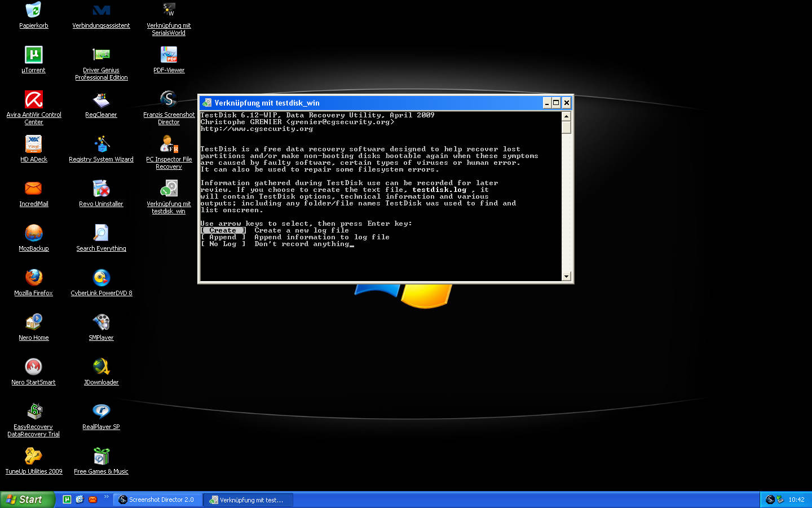Click the 'Append information to log file' text

(322, 237)
